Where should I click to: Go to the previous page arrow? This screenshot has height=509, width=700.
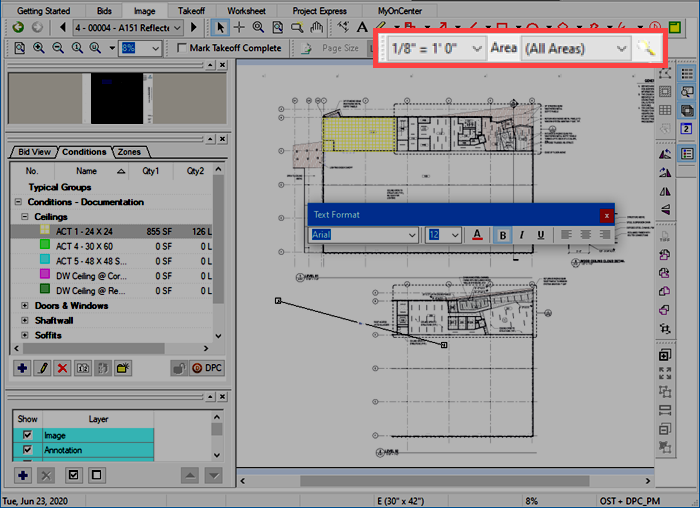click(x=62, y=28)
